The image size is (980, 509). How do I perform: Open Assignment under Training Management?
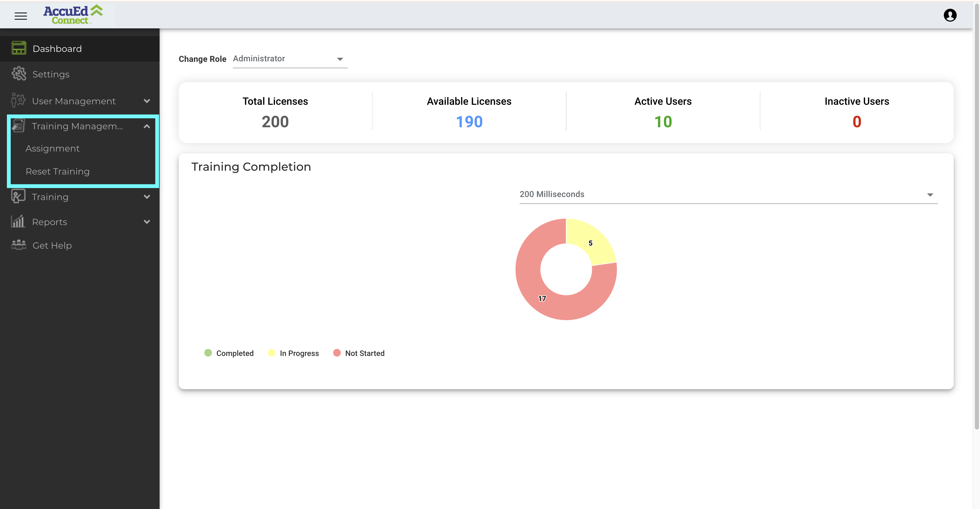point(53,148)
